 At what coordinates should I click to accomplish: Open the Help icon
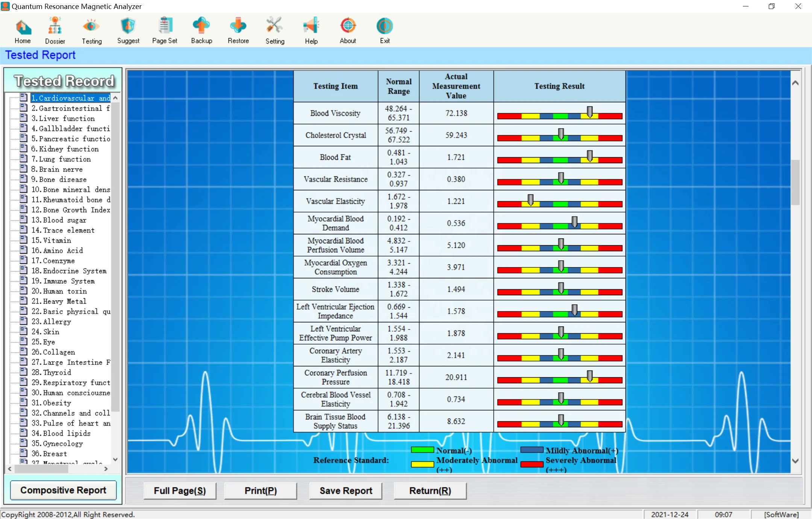[311, 30]
